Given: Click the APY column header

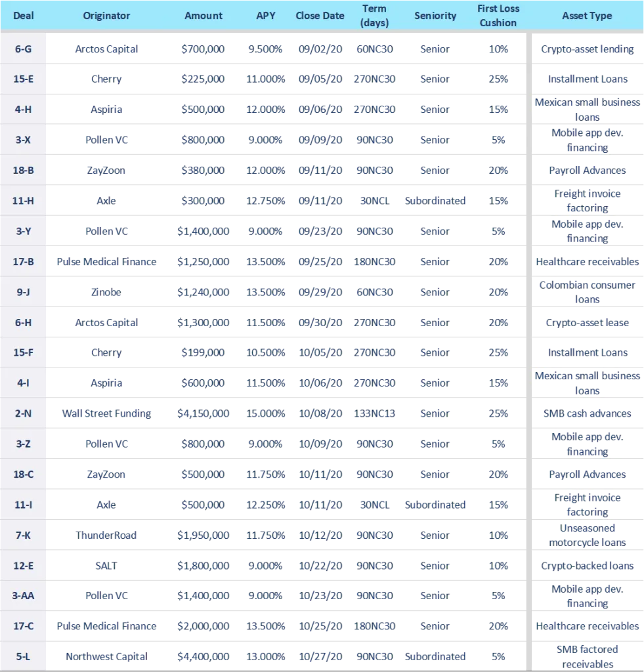Looking at the screenshot, I should point(266,16).
